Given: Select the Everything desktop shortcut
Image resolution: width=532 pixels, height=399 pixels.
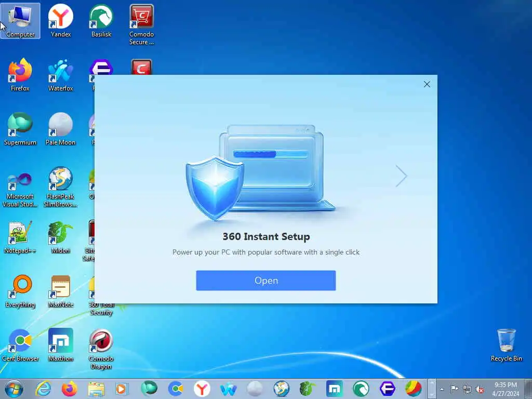Looking at the screenshot, I should tap(20, 291).
